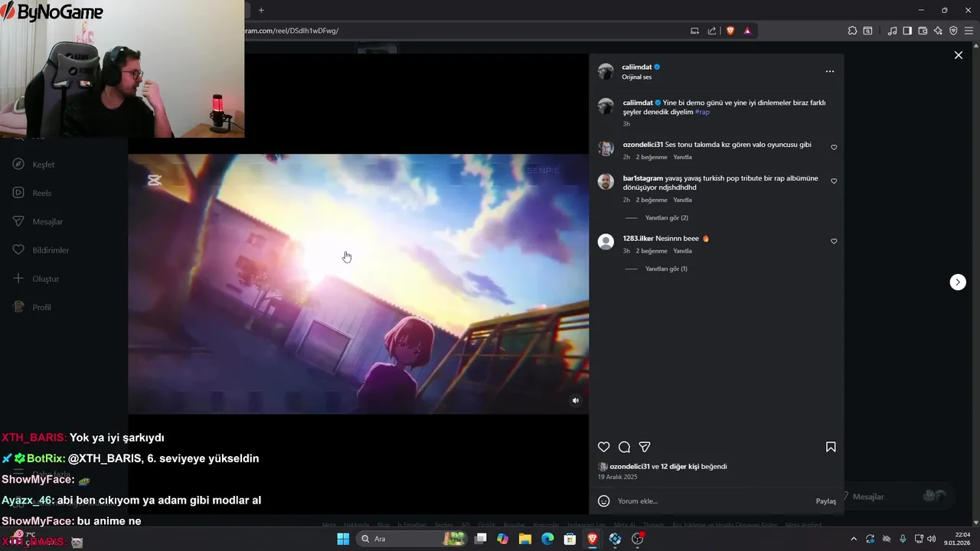Click 'Orijinal ses' audio link
This screenshot has height=551, width=980.
(636, 77)
